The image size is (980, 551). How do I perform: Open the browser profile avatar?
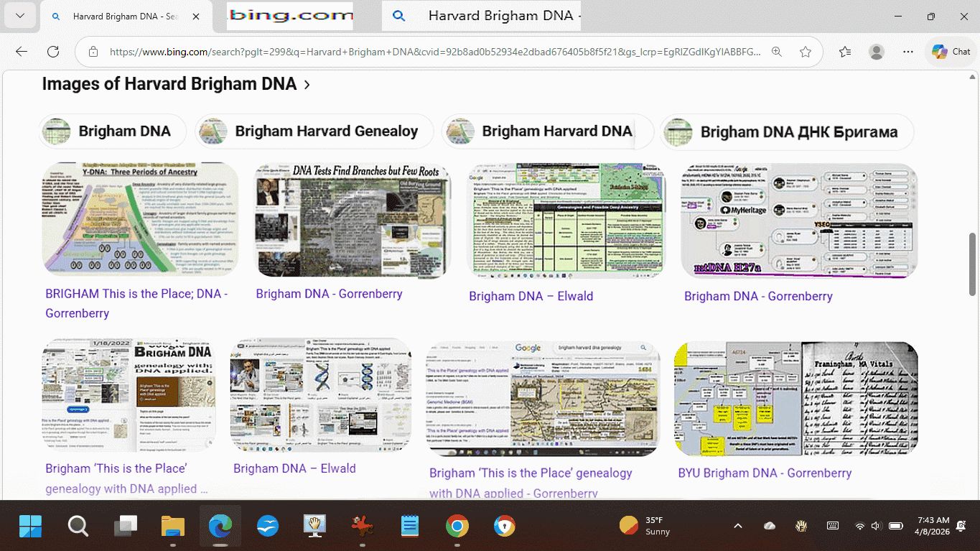(876, 52)
